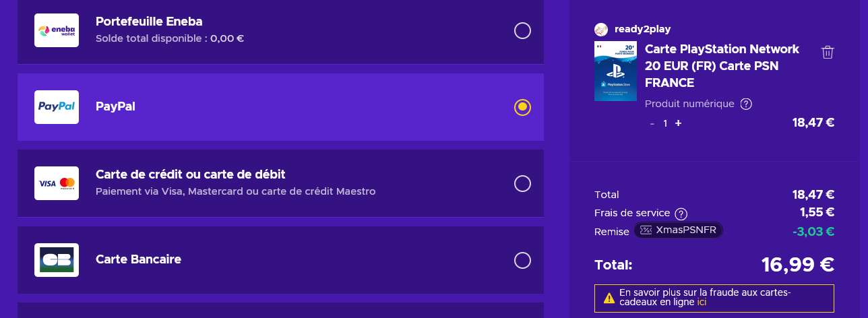
Task: Click the XmasPSNFR discount code tag
Action: (679, 230)
